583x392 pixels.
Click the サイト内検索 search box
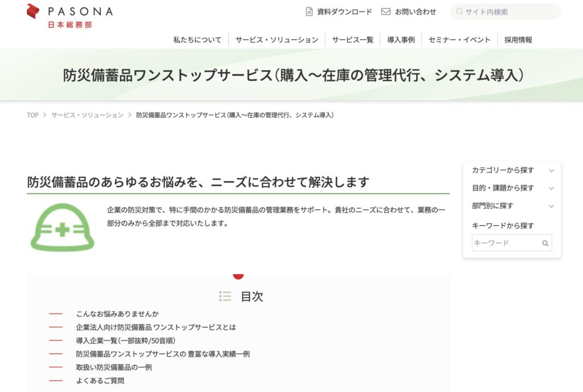510,12
